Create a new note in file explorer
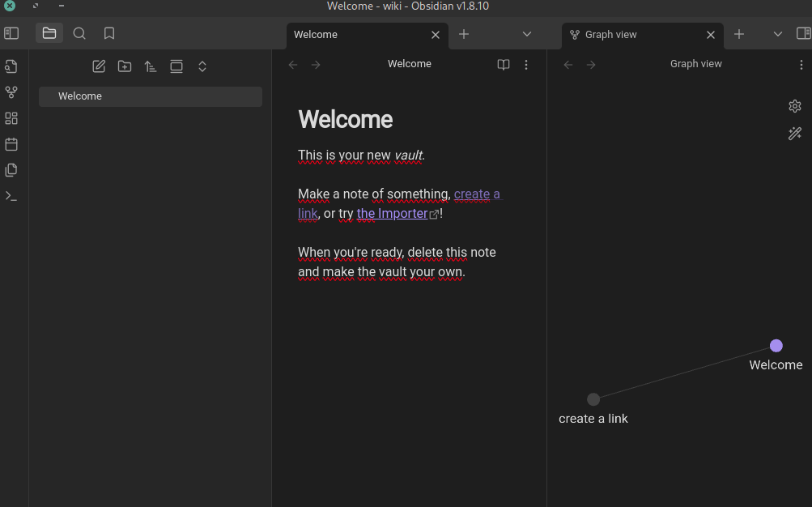Screen dimensions: 812x507 [99, 66]
